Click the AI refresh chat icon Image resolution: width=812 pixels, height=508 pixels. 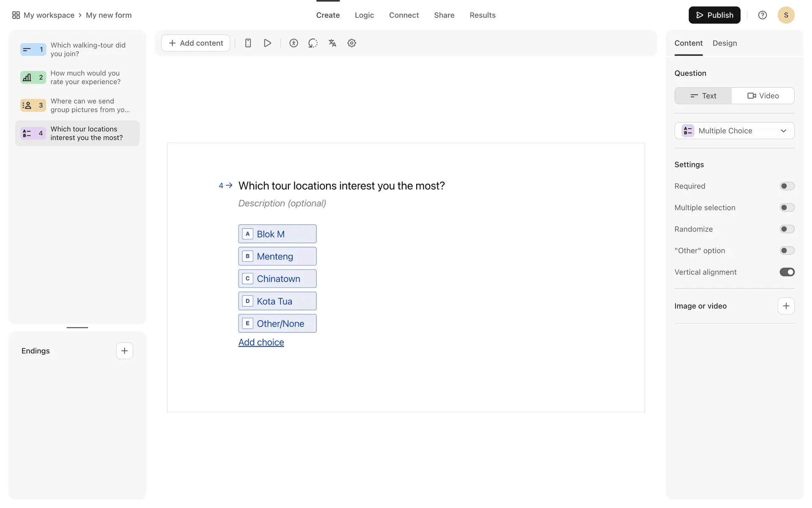[313, 43]
